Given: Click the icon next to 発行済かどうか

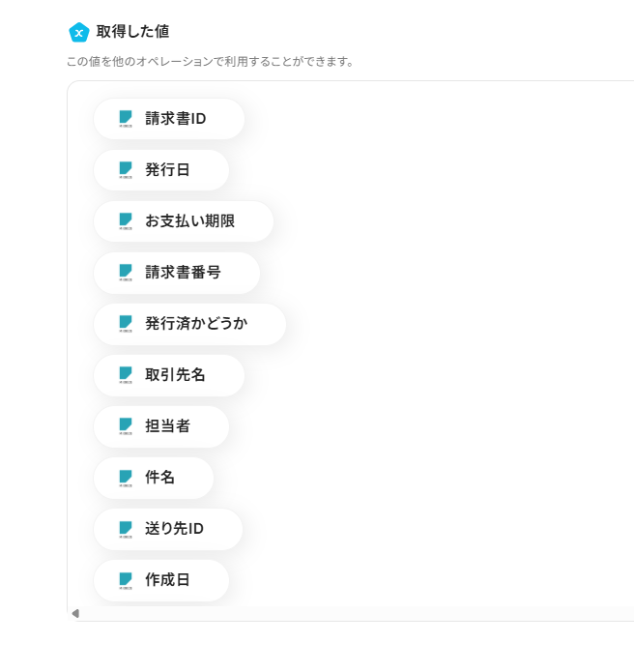Looking at the screenshot, I should pos(126,323).
